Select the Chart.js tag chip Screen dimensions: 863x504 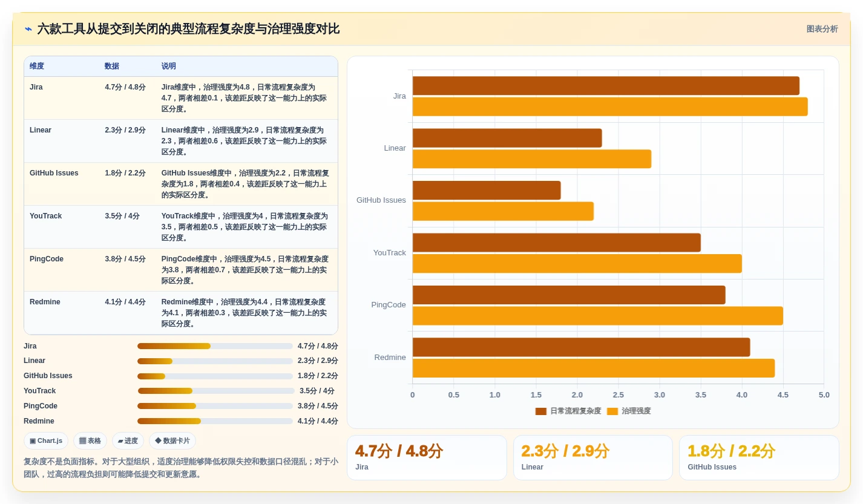tap(46, 440)
